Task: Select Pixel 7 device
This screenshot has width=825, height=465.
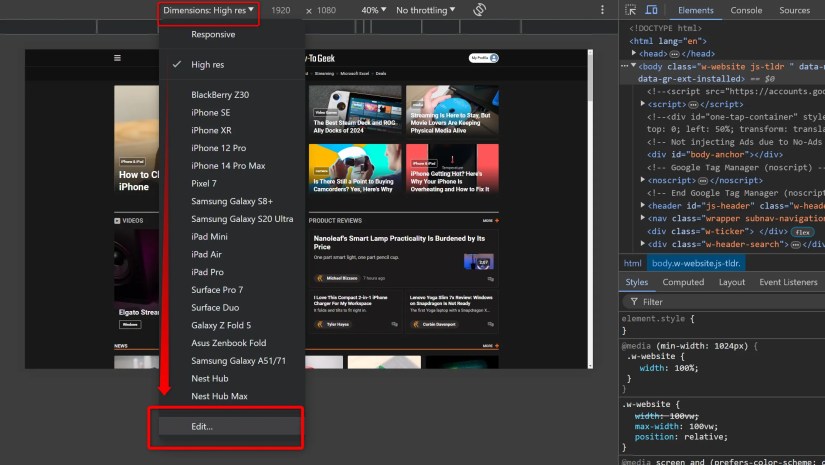Action: click(x=204, y=183)
